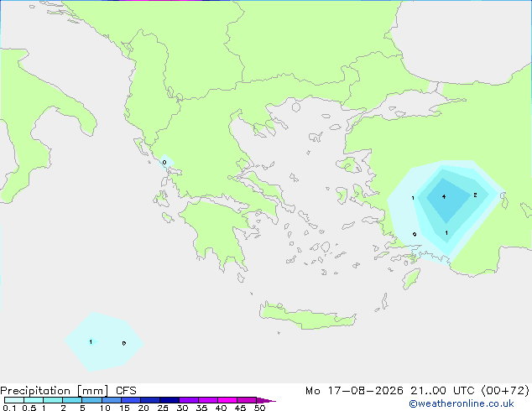532x411 pixels.
Task: Click the 'Mo 17-08-2026' date text
Action: 354,391
